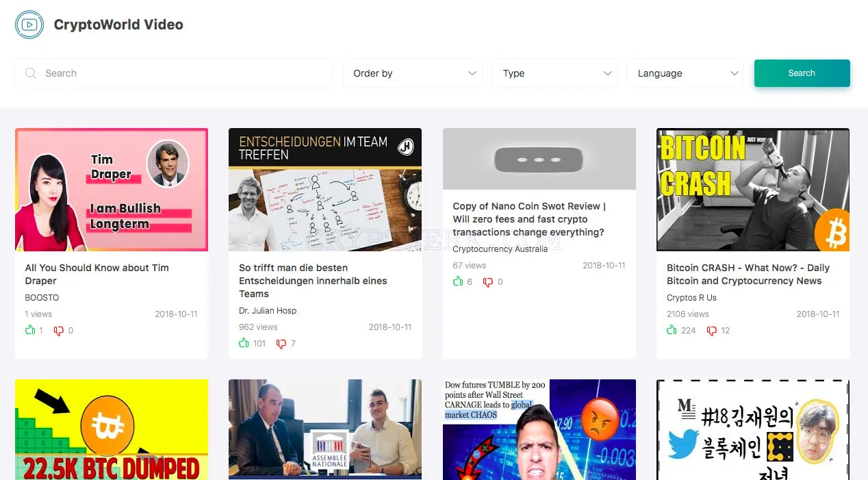Screen dimensions: 868x480
Task: Click the date on Tim Draper card
Action: coord(176,314)
